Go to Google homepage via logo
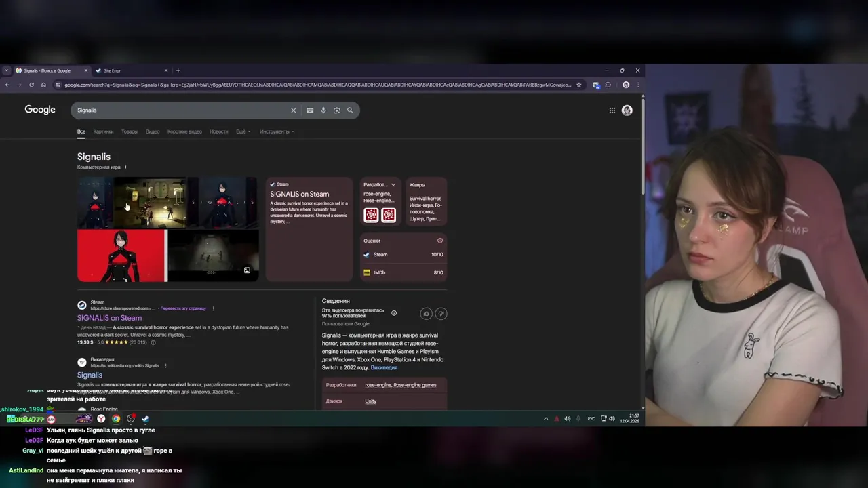The height and width of the screenshot is (488, 868). point(40,110)
